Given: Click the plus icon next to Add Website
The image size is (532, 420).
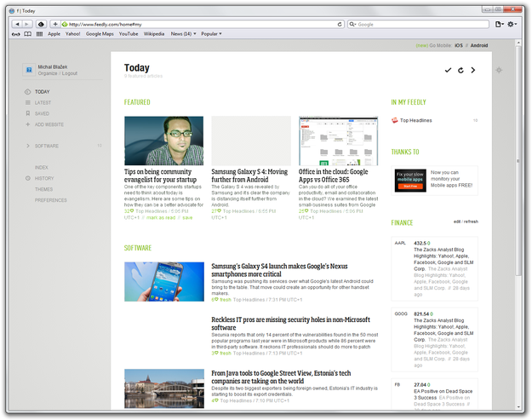Looking at the screenshot, I should [28, 124].
